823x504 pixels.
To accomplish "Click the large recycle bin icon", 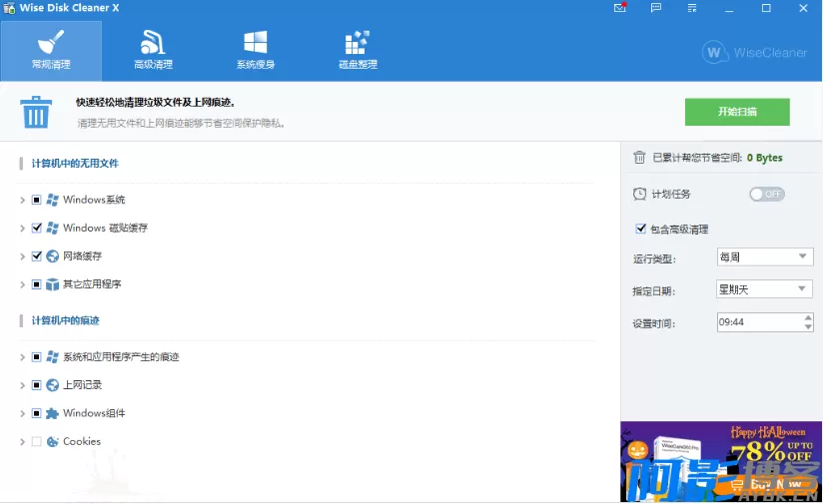I will [37, 112].
